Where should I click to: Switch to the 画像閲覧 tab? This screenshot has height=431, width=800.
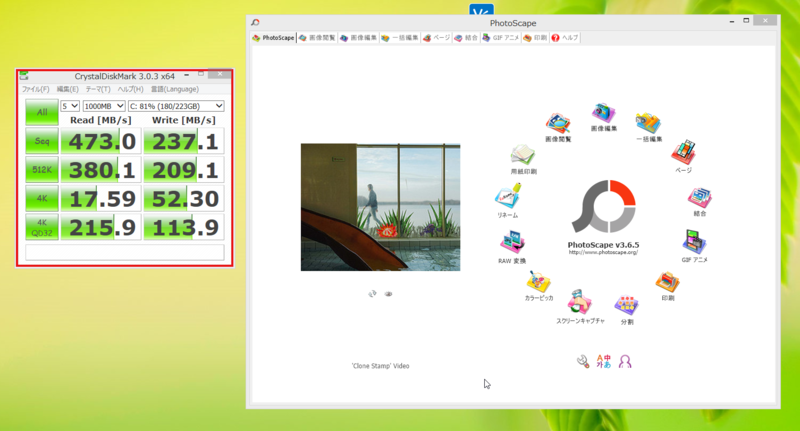[317, 38]
